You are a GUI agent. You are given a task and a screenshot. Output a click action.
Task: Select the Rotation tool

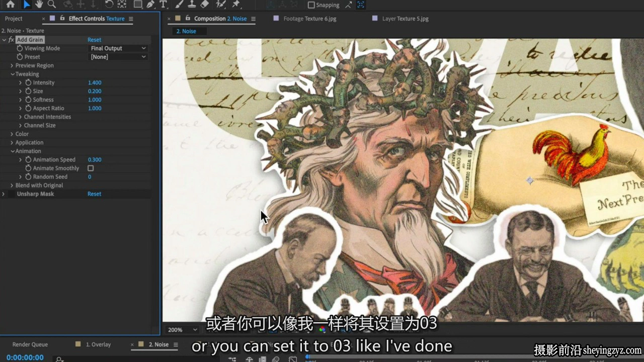109,5
